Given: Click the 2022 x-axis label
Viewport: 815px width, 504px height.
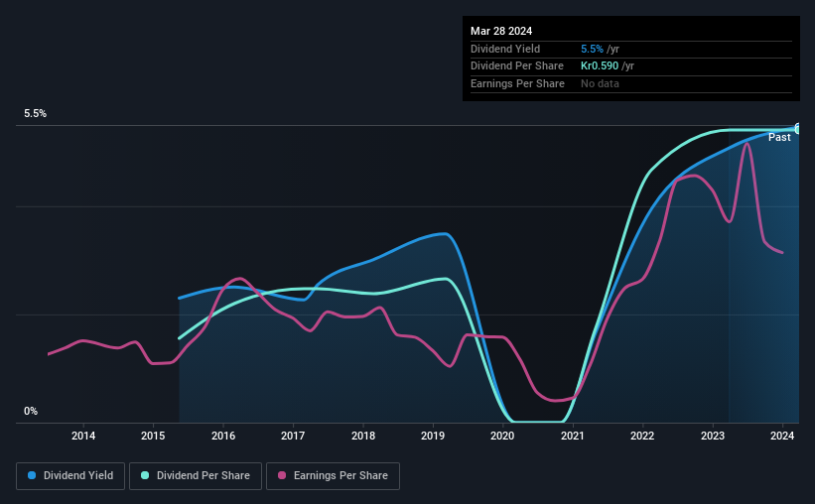Looking at the screenshot, I should tap(642, 436).
